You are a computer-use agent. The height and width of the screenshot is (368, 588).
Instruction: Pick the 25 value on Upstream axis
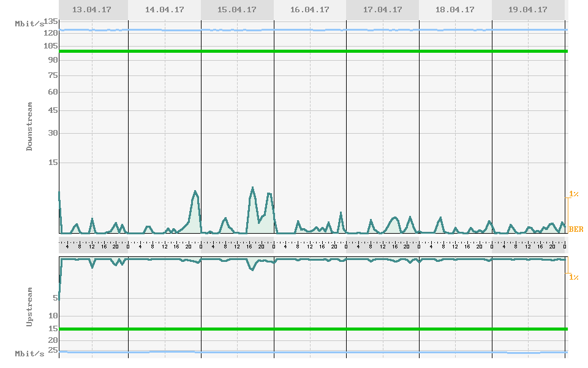point(53,350)
